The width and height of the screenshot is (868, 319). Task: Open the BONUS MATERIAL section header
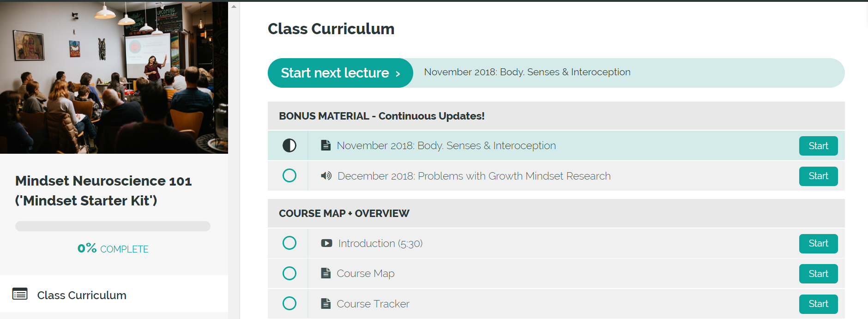pyautogui.click(x=556, y=116)
